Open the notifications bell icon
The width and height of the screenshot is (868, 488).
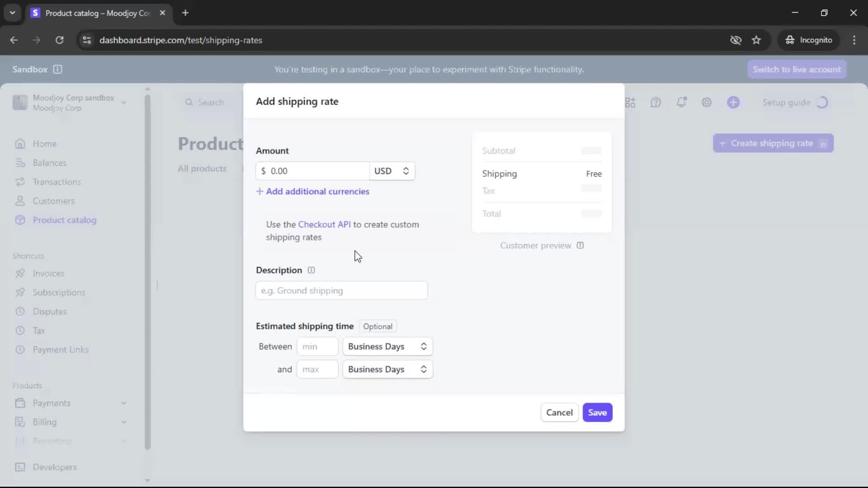pyautogui.click(x=681, y=103)
